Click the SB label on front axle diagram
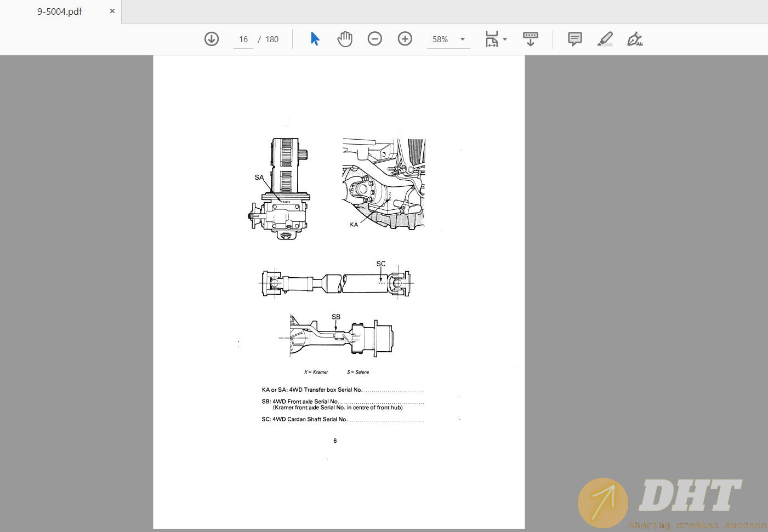This screenshot has width=768, height=532. (x=336, y=317)
